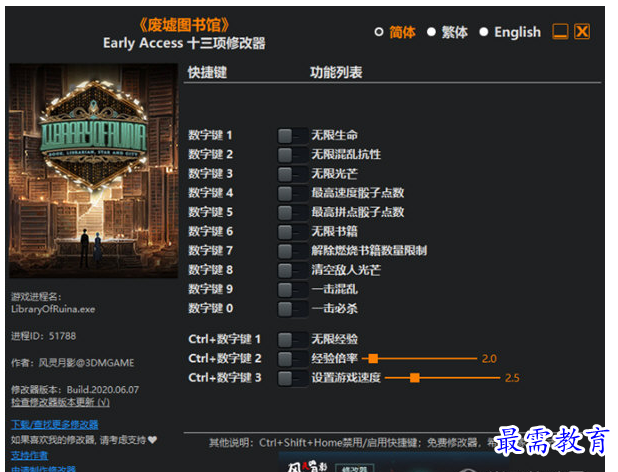The image size is (618, 472).
Task: Click the 经验倍率 slider handle
Action: coord(373,358)
